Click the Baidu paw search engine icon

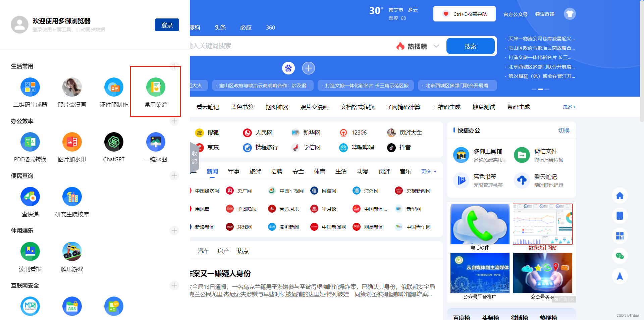click(288, 68)
